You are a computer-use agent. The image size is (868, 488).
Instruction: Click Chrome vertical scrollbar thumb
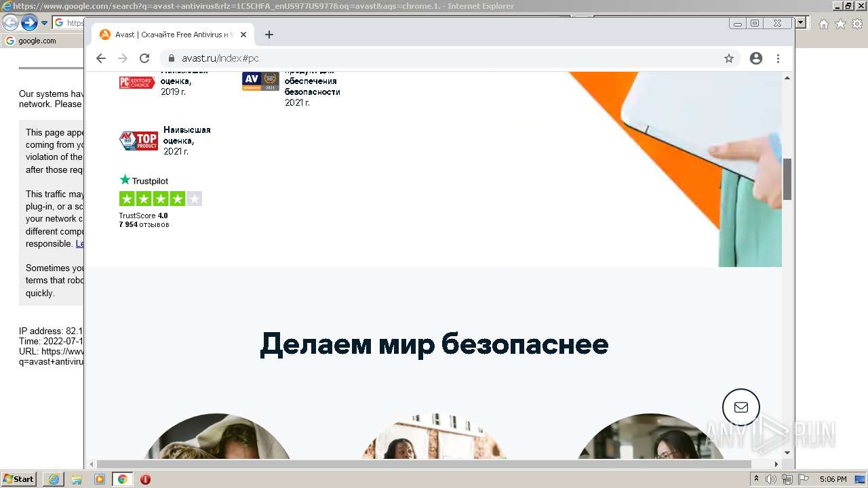(787, 179)
